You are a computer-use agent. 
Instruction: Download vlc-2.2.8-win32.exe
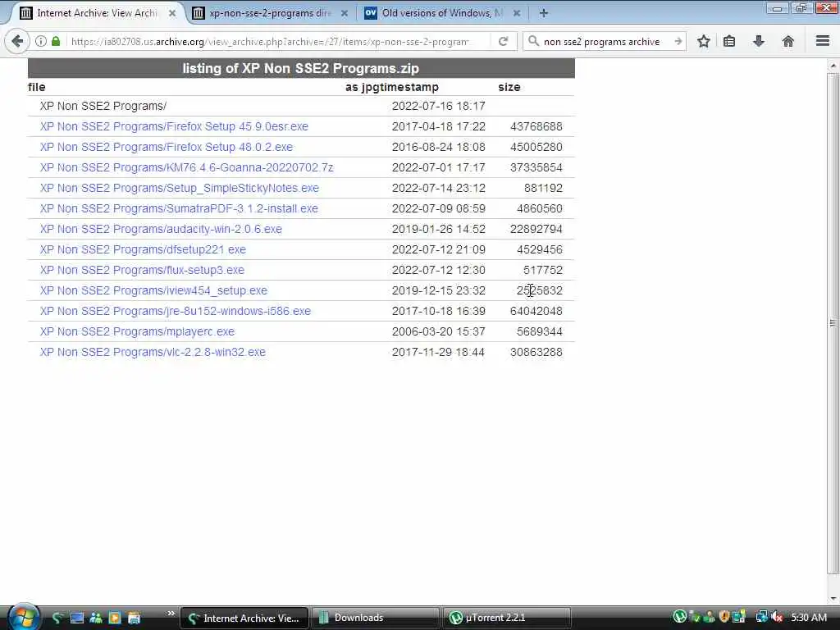(153, 352)
